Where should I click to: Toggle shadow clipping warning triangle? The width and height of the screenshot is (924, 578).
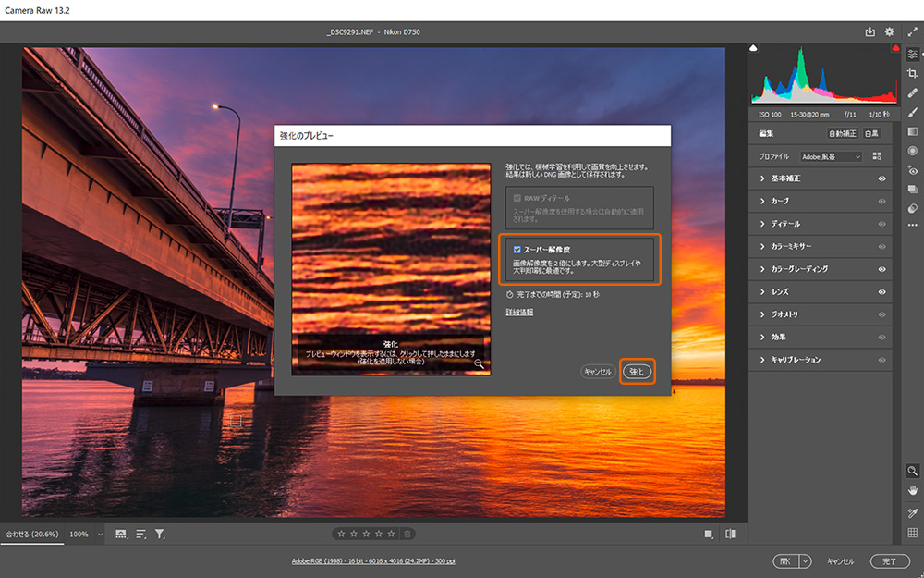pos(753,48)
